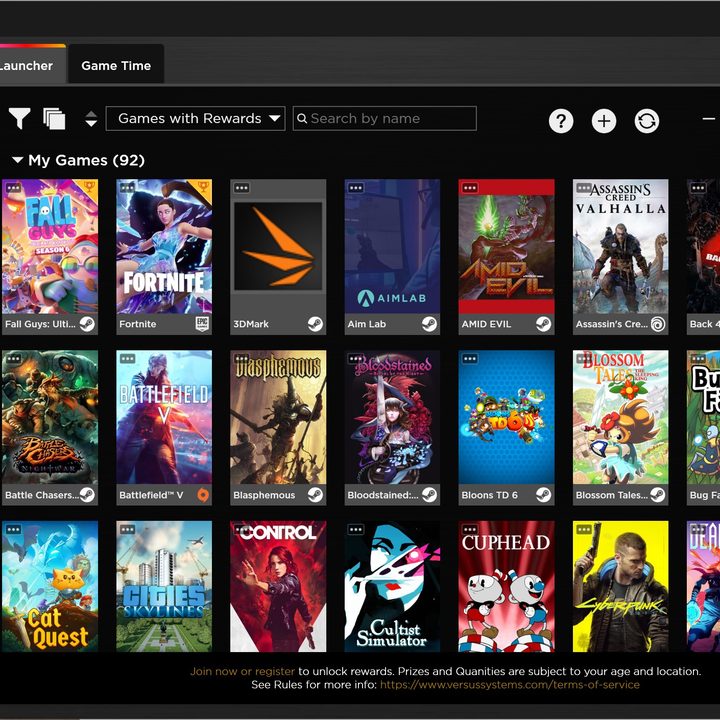
Task: Select the 3DMark logo cover
Action: [278, 247]
